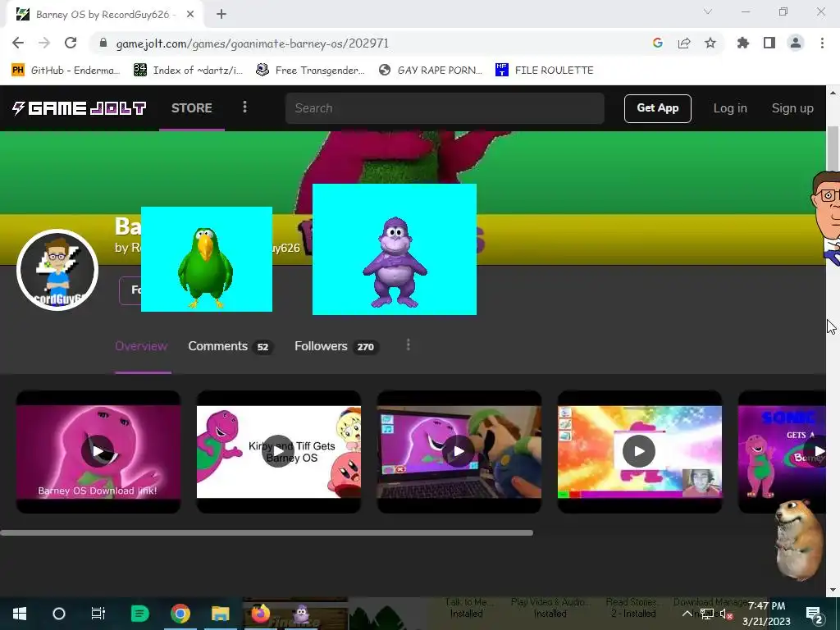Close the Barney OS tab
The height and width of the screenshot is (630, 840).
click(x=190, y=15)
